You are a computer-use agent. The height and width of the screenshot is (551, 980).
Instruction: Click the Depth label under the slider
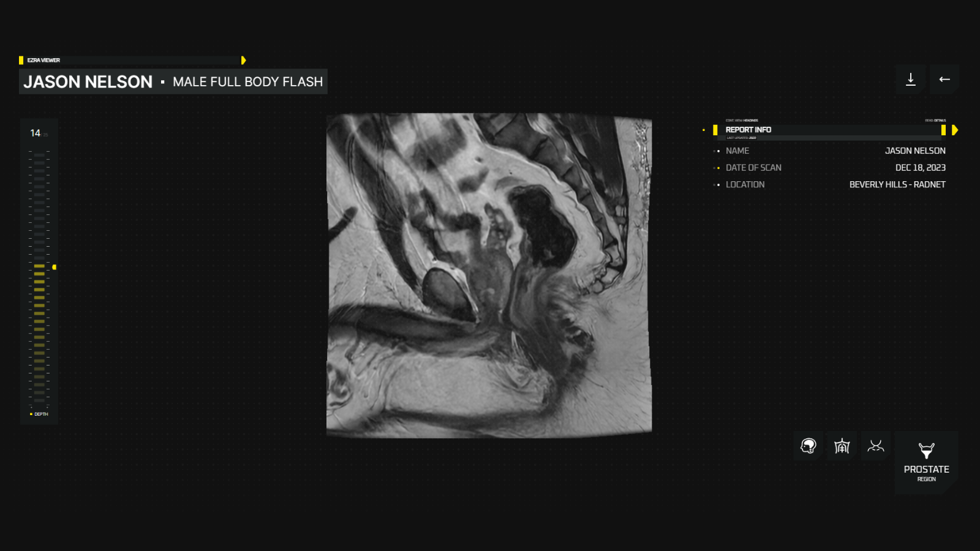41,414
